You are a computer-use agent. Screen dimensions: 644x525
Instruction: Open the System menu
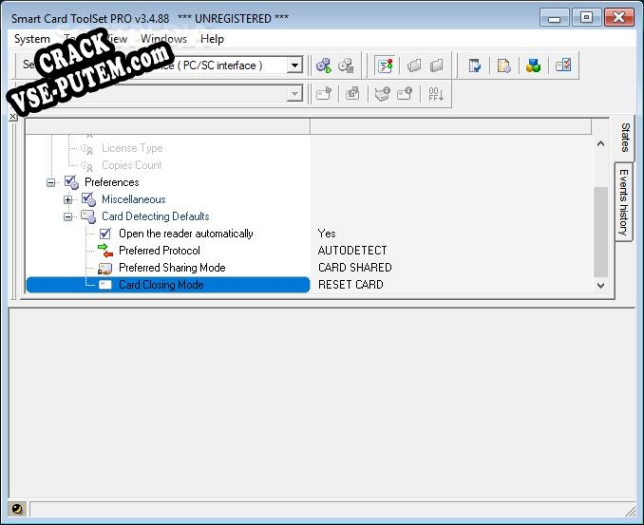[32, 39]
